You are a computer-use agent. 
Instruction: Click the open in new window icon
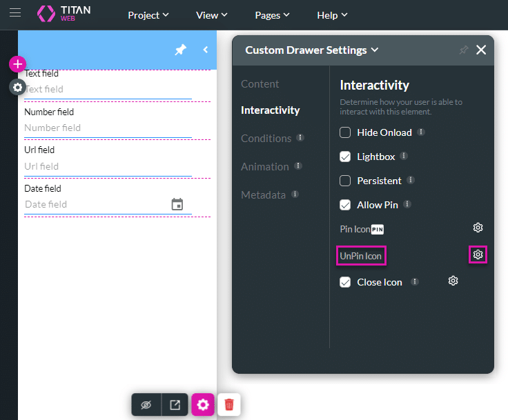coord(175,405)
